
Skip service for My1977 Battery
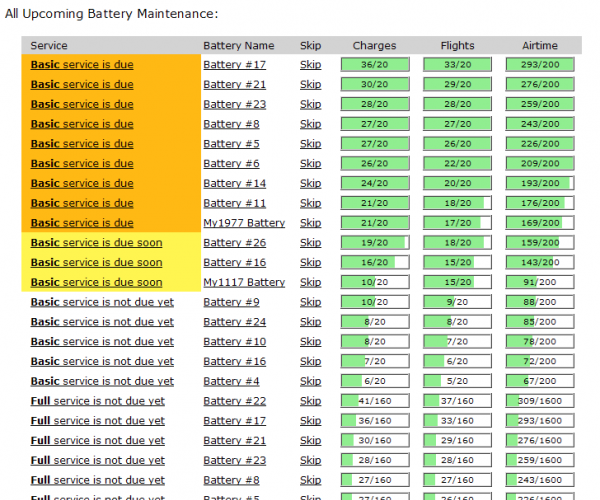(x=310, y=223)
